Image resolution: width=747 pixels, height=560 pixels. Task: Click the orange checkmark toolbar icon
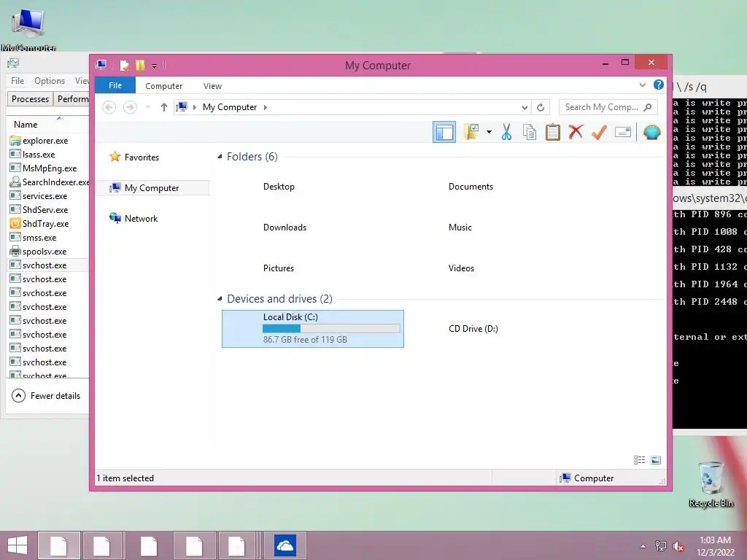599,132
